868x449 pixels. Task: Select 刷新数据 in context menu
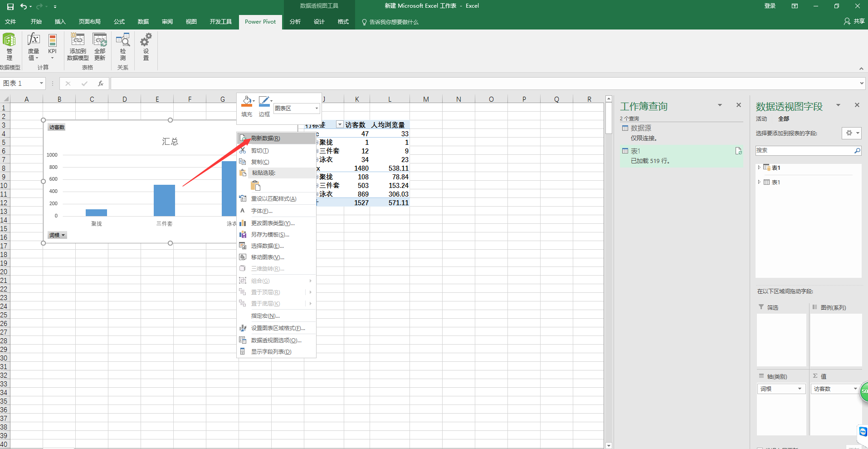coord(265,138)
